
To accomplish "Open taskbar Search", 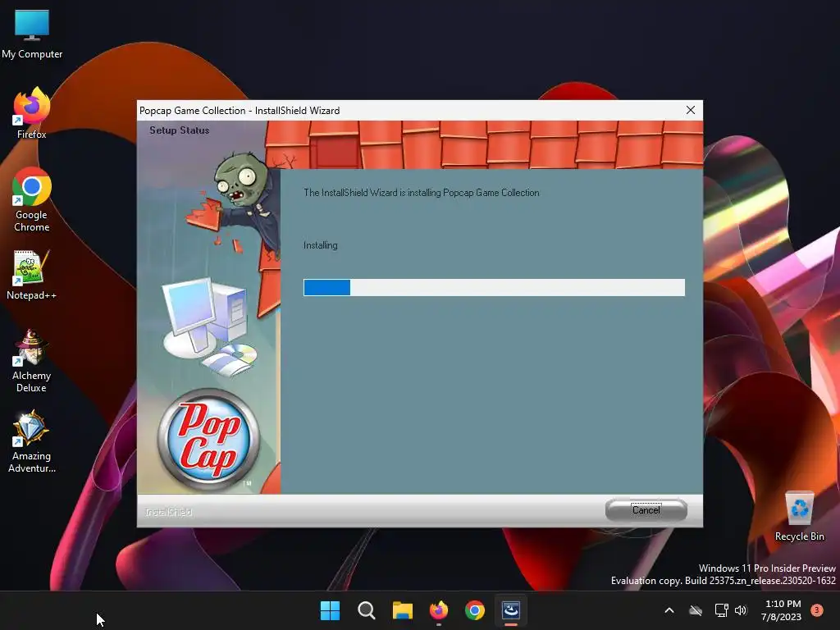I will click(x=367, y=610).
